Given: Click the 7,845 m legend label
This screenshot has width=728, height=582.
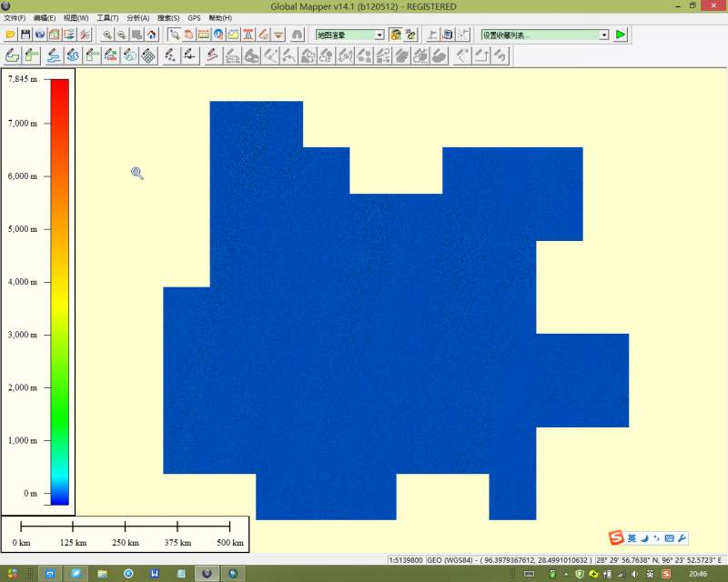Looking at the screenshot, I should (x=22, y=79).
